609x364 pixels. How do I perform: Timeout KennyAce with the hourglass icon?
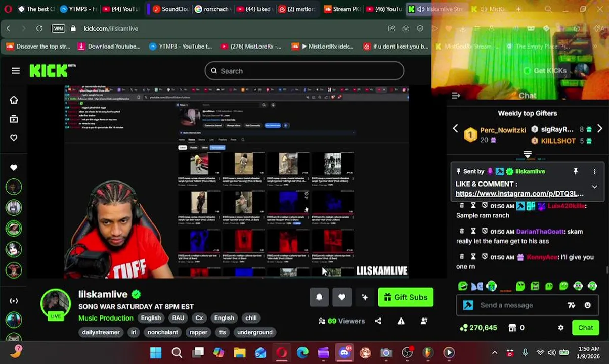[473, 257]
